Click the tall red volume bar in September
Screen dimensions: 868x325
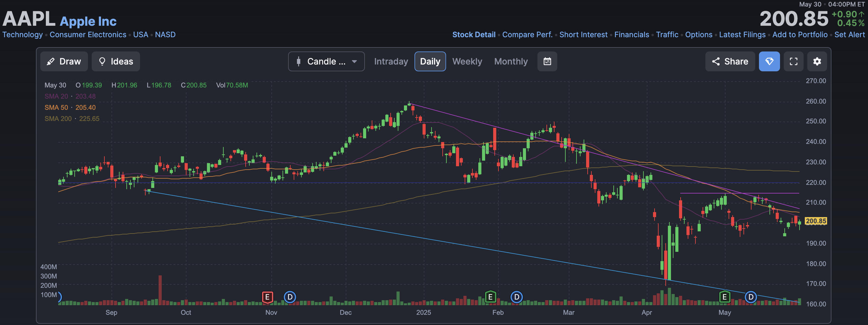coord(160,290)
